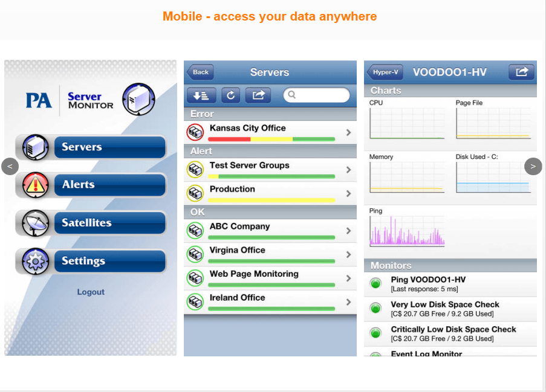Tap the Hyper-V back button

[x=385, y=72]
